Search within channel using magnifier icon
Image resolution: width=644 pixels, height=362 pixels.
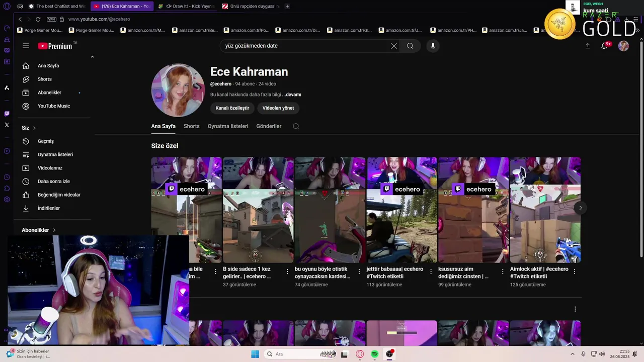tap(296, 126)
